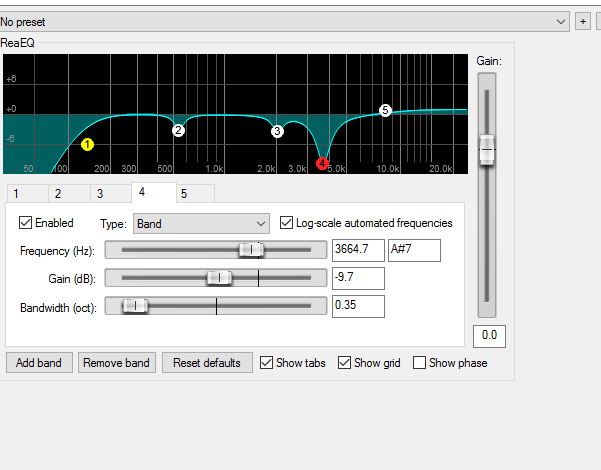This screenshot has height=470, width=601.
Task: Click the bandwidth value field 0.35
Action: [x=358, y=306]
